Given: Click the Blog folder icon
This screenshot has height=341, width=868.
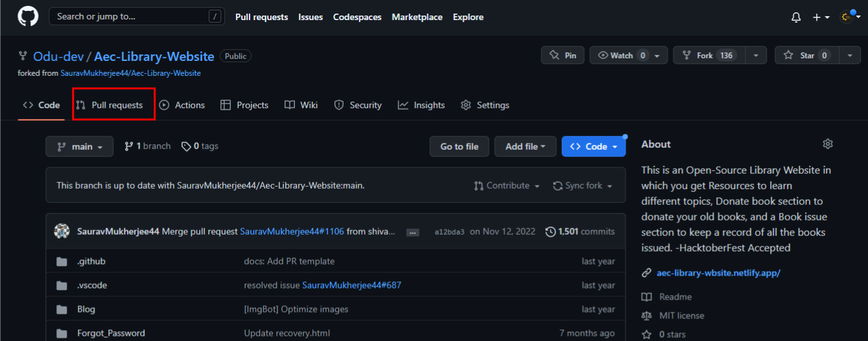Looking at the screenshot, I should point(62,309).
